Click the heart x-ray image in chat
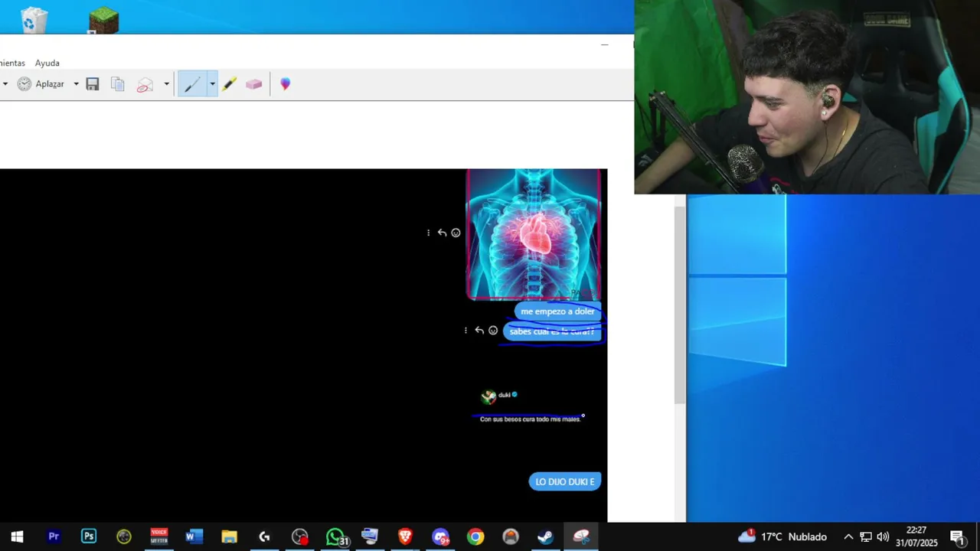The image size is (980, 551). coord(534,234)
